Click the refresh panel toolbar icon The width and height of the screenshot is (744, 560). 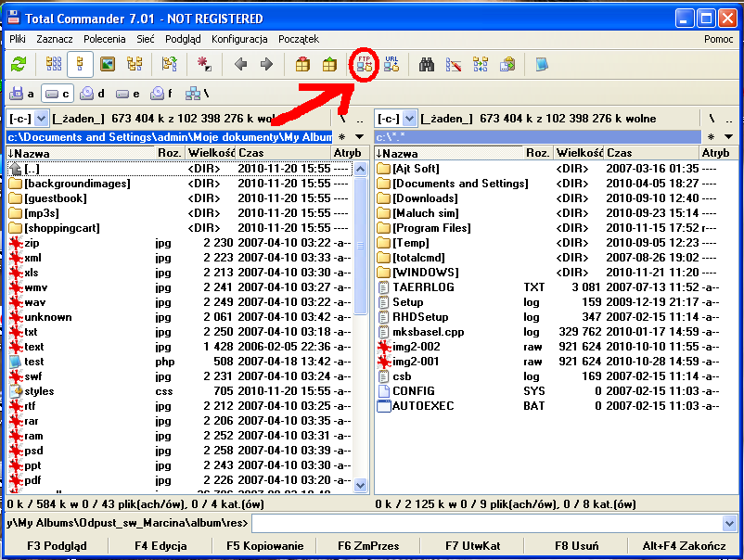(x=19, y=65)
